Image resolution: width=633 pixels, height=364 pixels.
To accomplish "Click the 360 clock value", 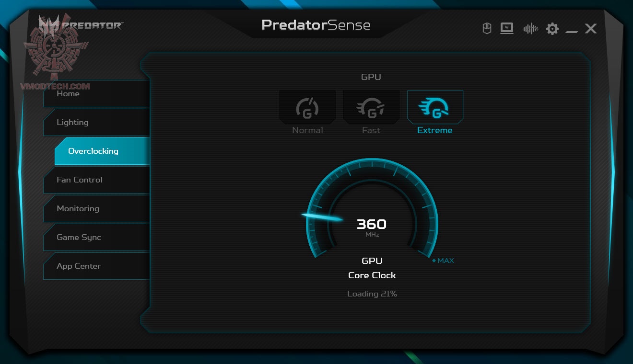I will point(372,224).
